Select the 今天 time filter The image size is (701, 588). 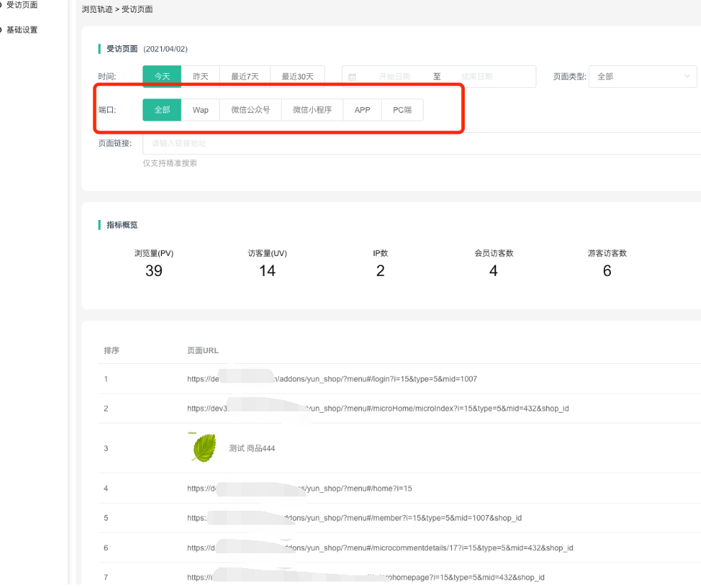162,77
